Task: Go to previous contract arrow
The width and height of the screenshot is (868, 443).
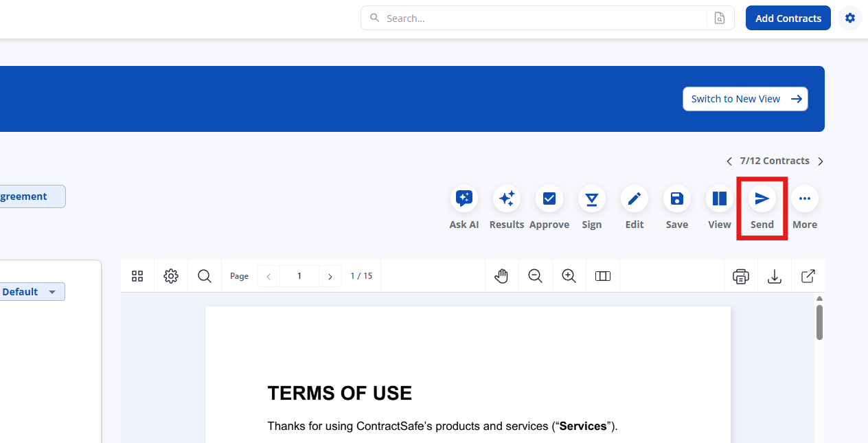Action: coord(729,161)
